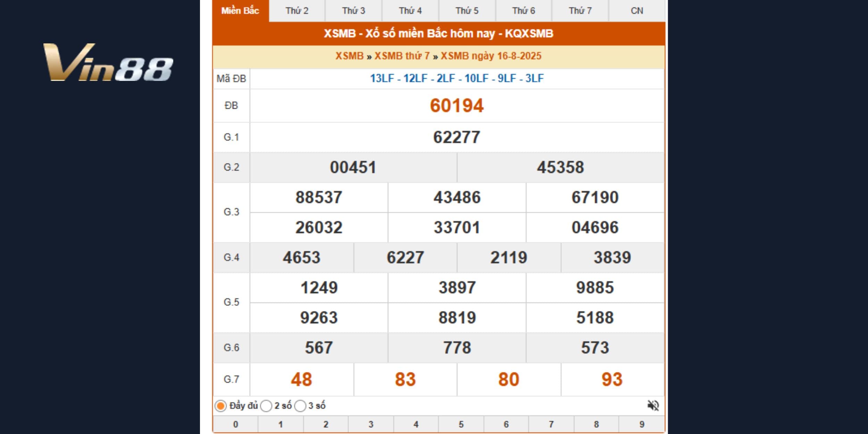The image size is (868, 434).
Task: Click the G.4 result 3839
Action: coord(612,258)
